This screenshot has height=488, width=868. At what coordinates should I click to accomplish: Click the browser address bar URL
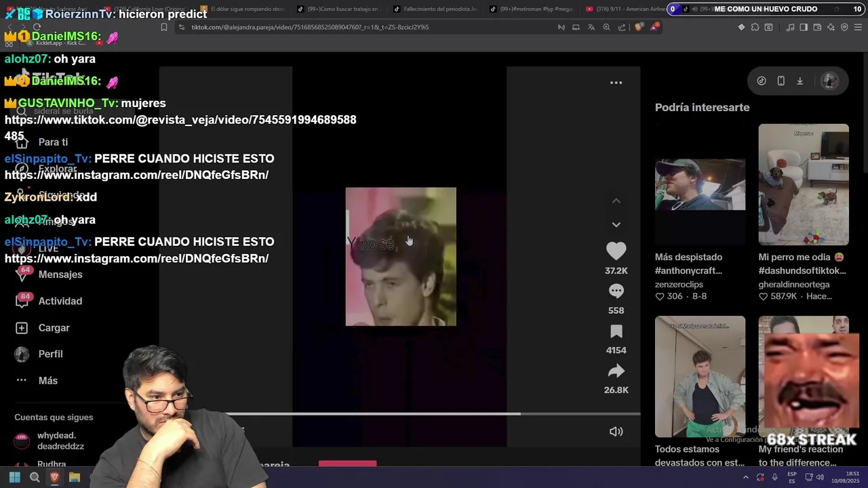click(x=310, y=27)
